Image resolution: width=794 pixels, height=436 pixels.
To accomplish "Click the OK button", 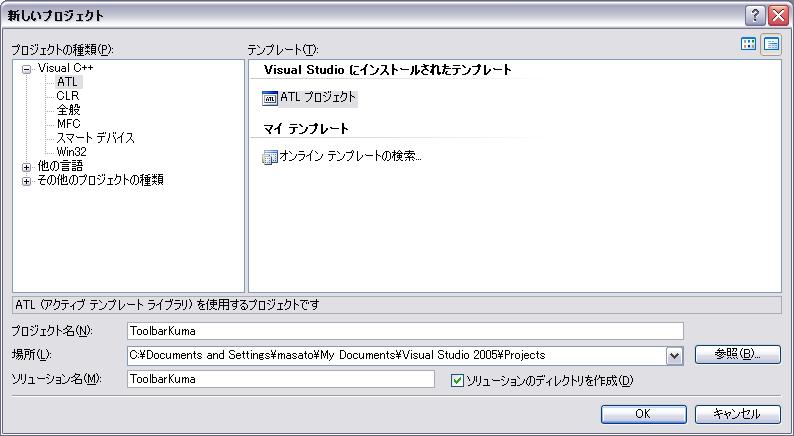I will [643, 414].
